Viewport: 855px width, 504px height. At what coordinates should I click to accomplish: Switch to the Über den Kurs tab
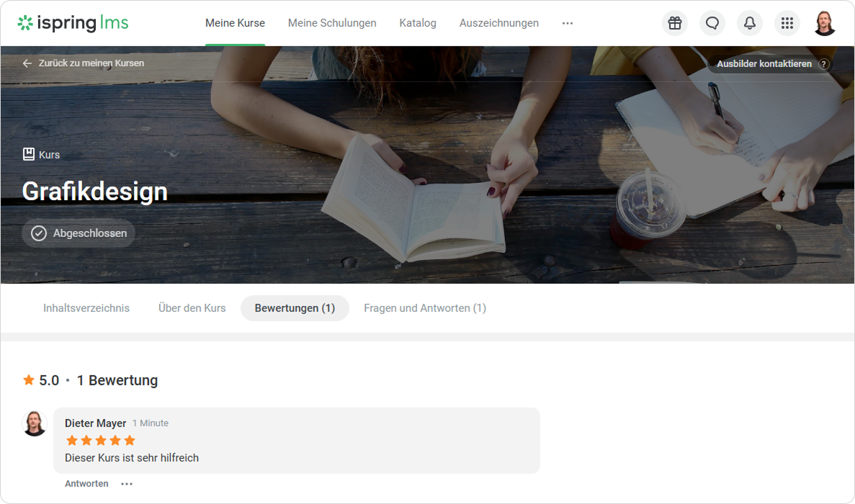coord(192,308)
